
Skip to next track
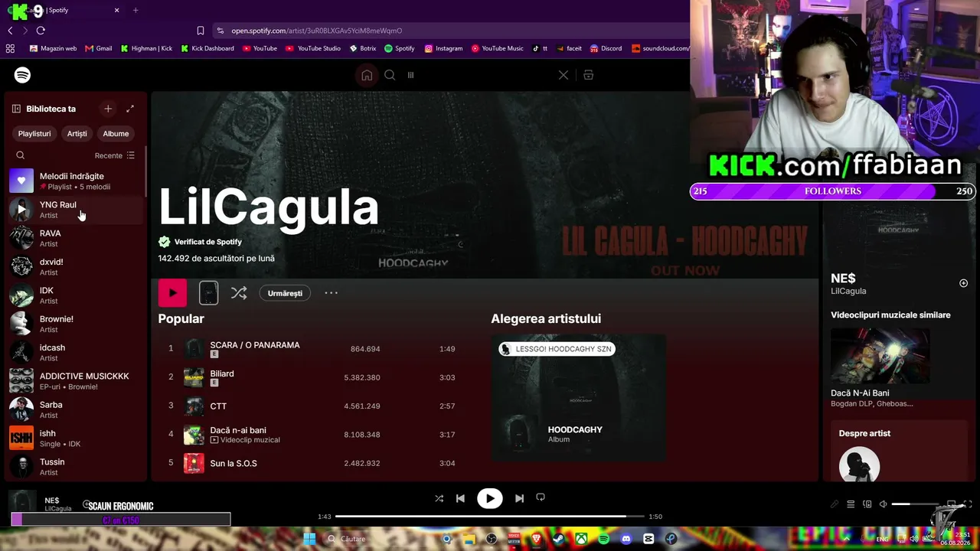pyautogui.click(x=519, y=498)
